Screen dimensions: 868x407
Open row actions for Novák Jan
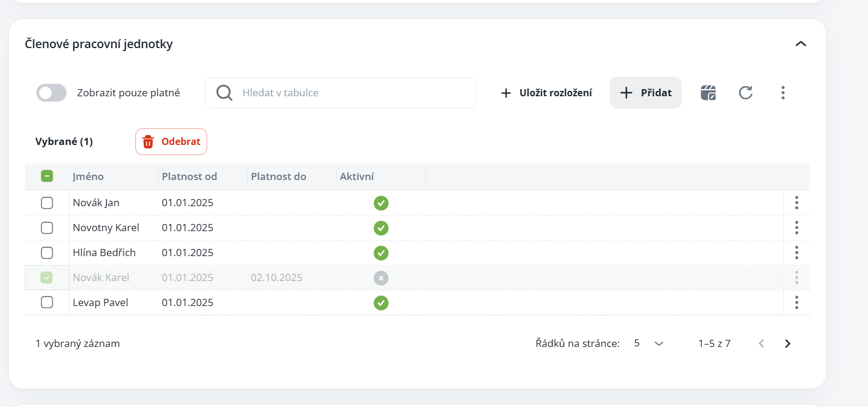(796, 203)
